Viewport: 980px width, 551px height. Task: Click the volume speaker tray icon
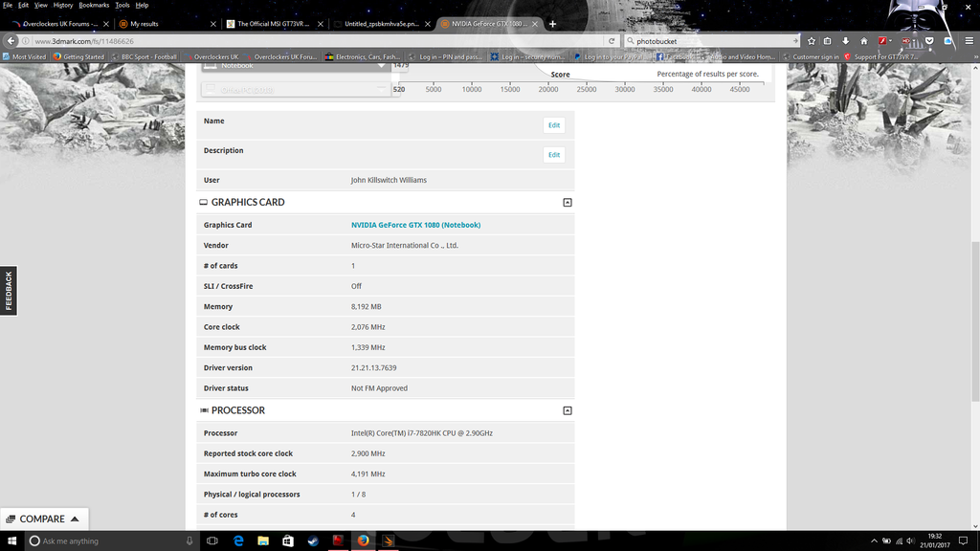pos(911,541)
